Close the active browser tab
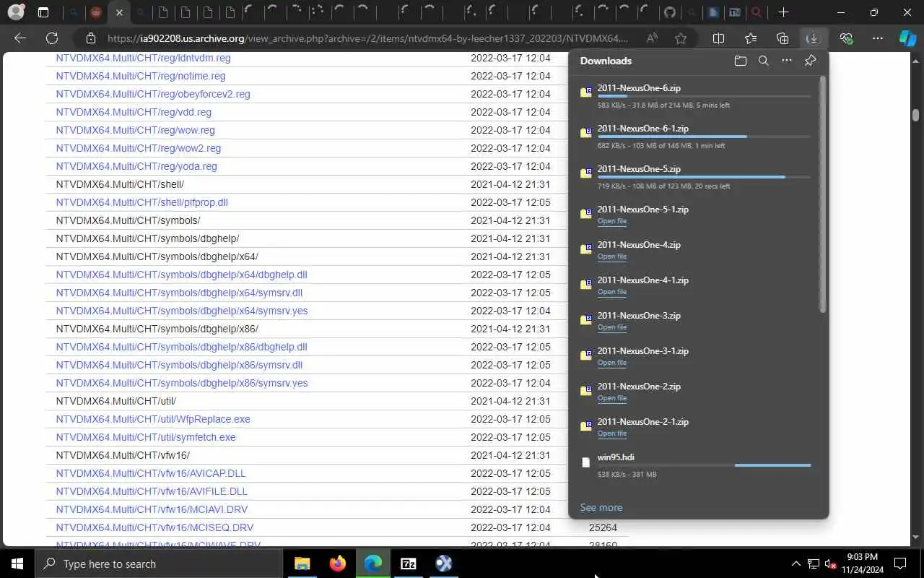Screen dimensions: 924x578 coord(119,12)
